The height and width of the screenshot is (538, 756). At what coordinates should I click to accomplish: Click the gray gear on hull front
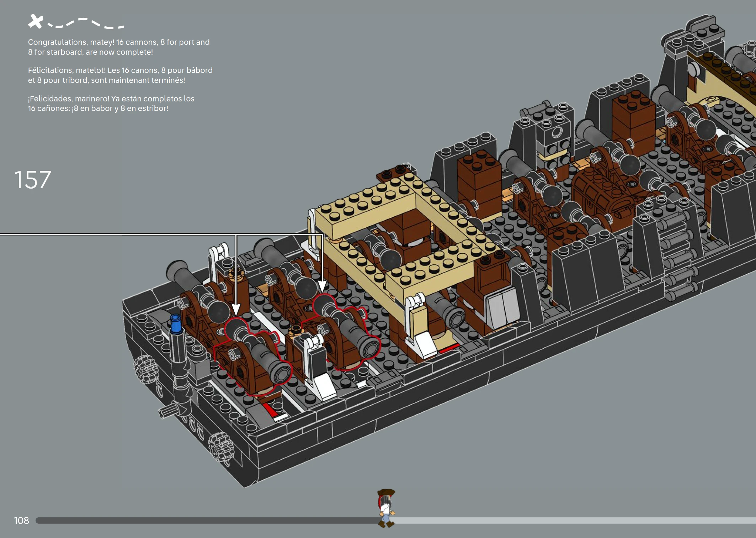click(145, 368)
